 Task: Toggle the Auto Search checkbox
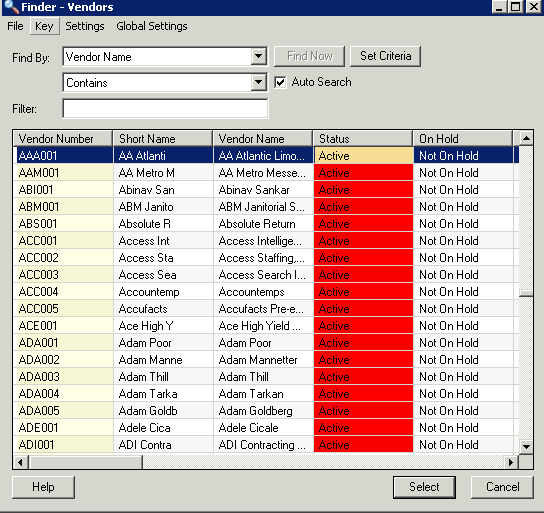tap(280, 83)
